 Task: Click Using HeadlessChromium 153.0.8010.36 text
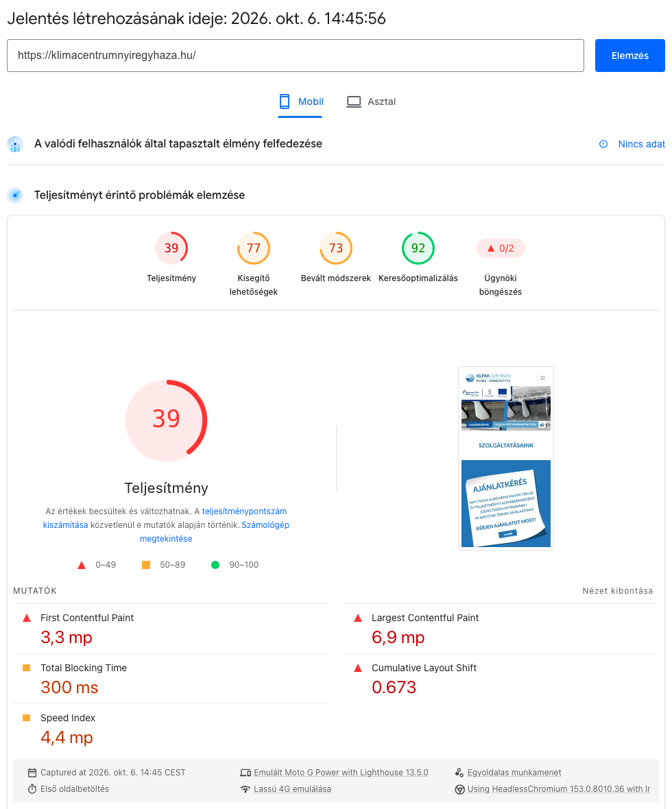pos(559,789)
